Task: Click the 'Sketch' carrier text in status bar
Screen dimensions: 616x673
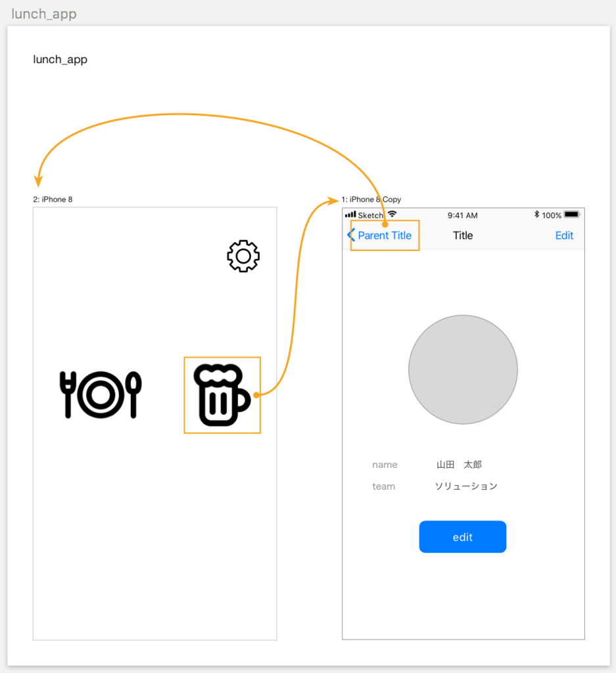Action: [x=371, y=215]
